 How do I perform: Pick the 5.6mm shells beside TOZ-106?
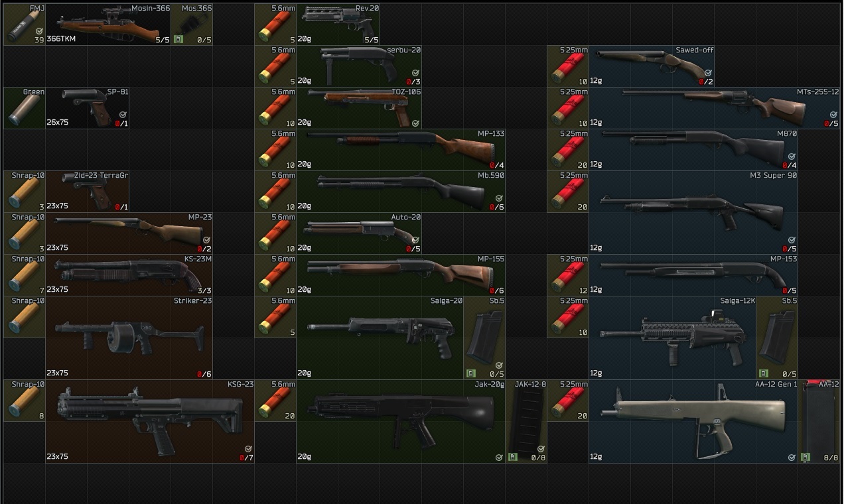point(275,107)
